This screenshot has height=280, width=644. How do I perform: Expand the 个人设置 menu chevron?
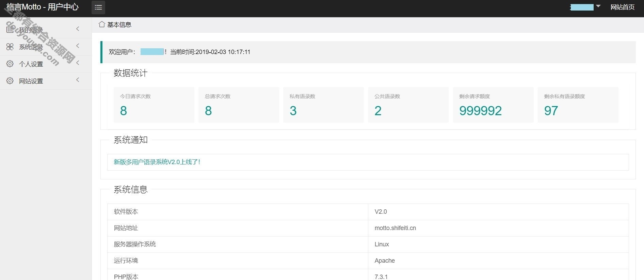(x=78, y=63)
